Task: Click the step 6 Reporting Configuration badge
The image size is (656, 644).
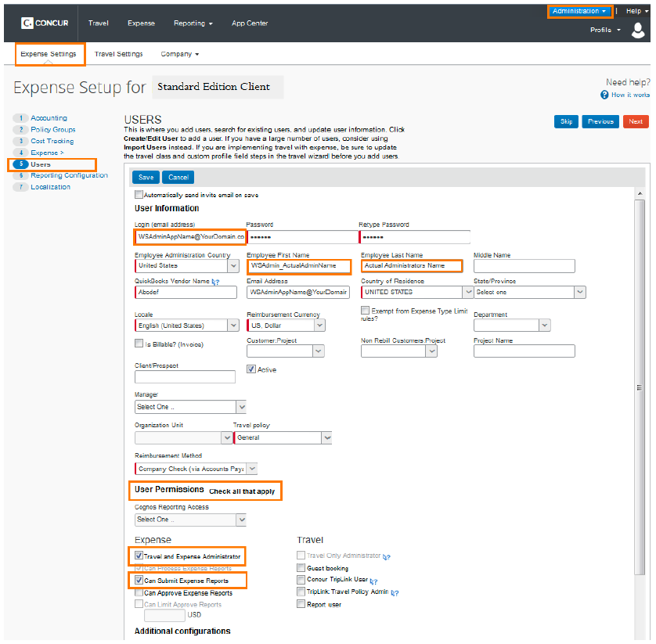Action: coord(21,175)
